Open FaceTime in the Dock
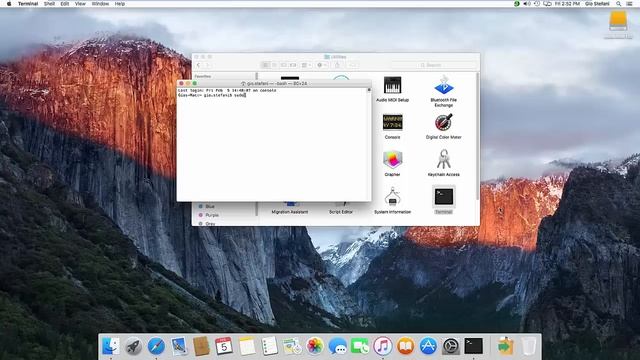The image size is (640, 360). coord(360,346)
